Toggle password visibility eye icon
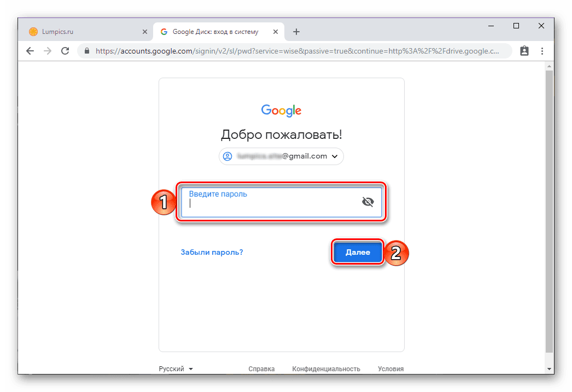The width and height of the screenshot is (572, 392). pos(367,202)
